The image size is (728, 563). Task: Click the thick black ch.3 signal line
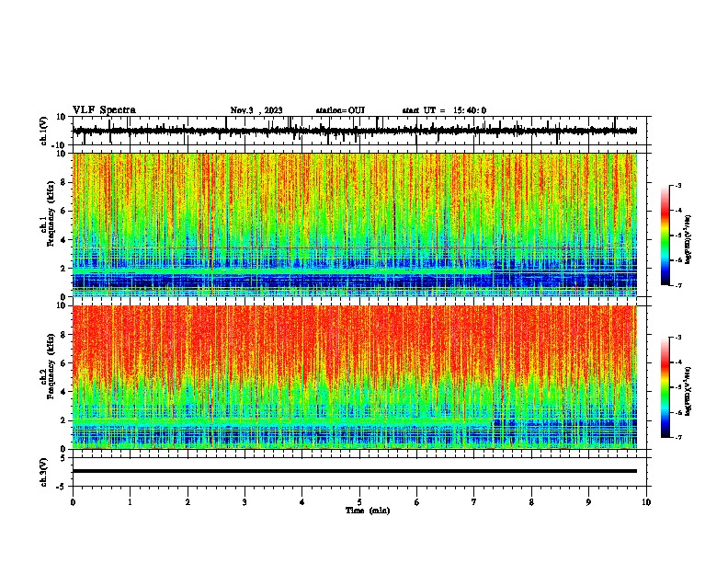click(x=355, y=471)
